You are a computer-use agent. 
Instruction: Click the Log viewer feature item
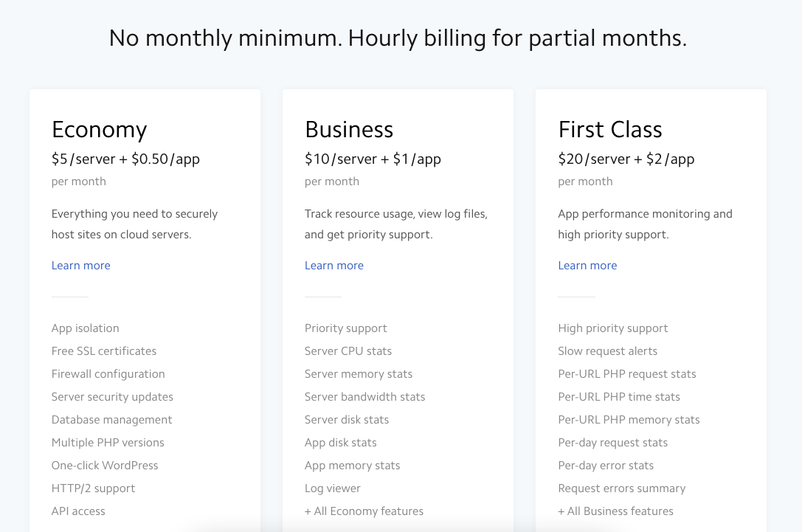click(x=333, y=488)
